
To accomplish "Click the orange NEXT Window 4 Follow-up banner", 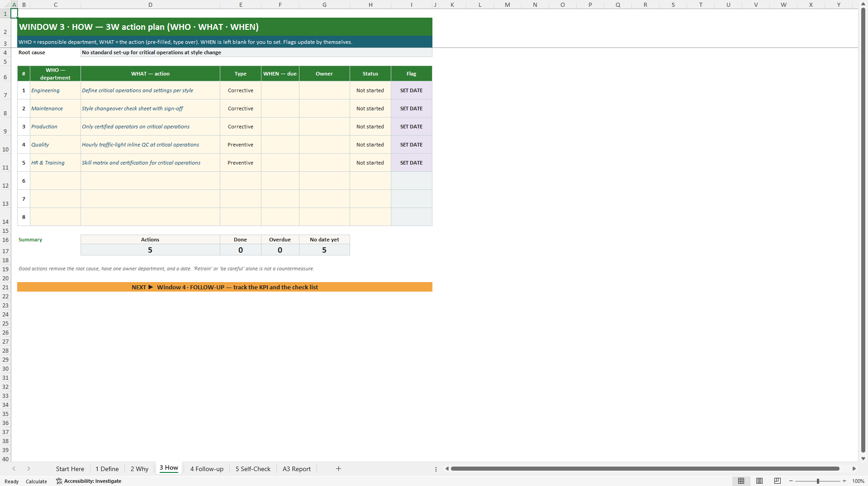I will (x=225, y=287).
